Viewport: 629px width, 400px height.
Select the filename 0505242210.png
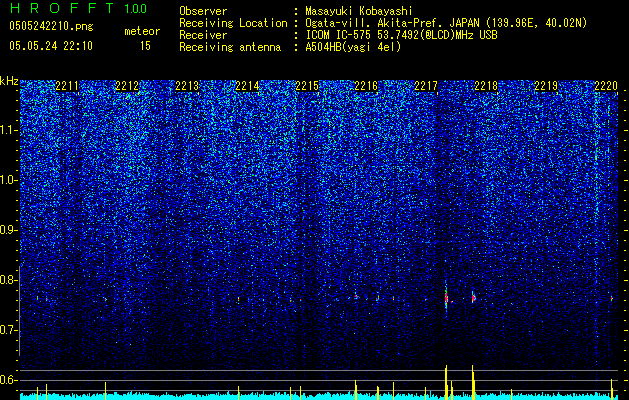(x=51, y=26)
